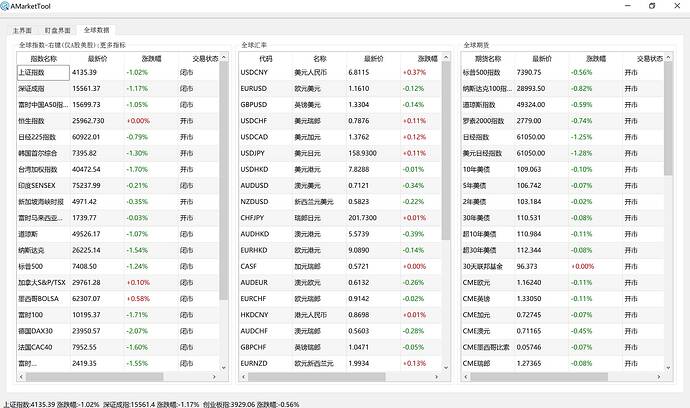Click scroll-down arrow of global indices table

[x=224, y=367]
